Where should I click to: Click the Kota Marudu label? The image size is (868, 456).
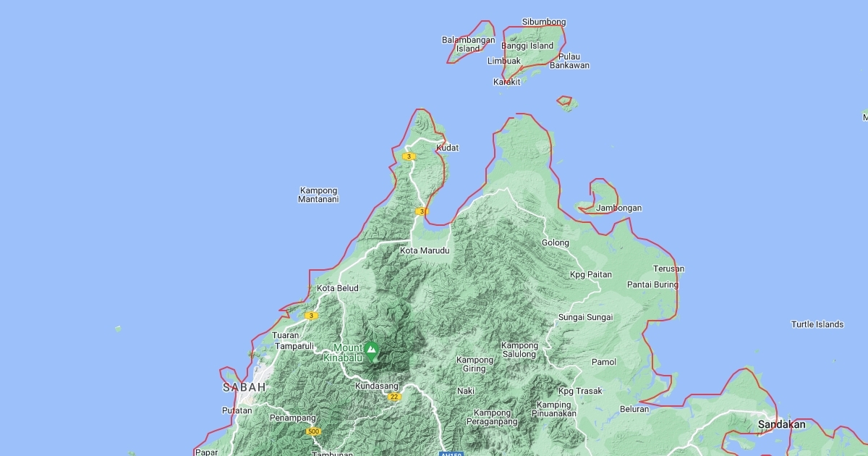click(x=425, y=250)
